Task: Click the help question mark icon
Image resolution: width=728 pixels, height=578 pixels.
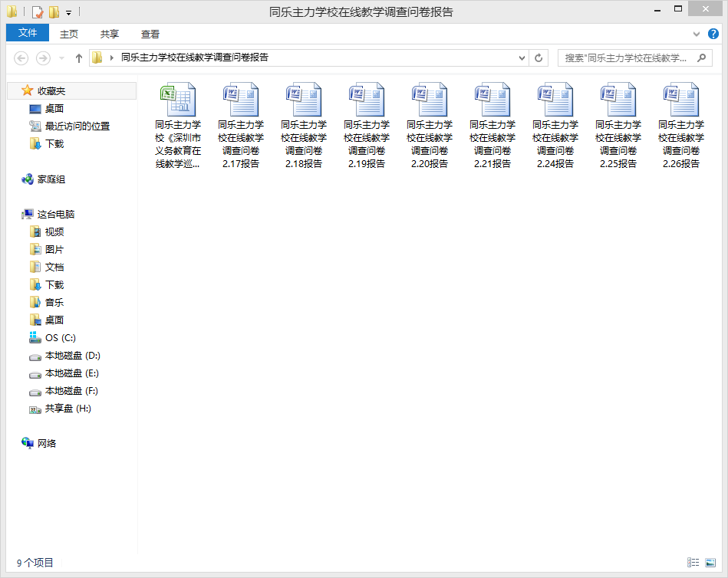Action: pos(712,34)
